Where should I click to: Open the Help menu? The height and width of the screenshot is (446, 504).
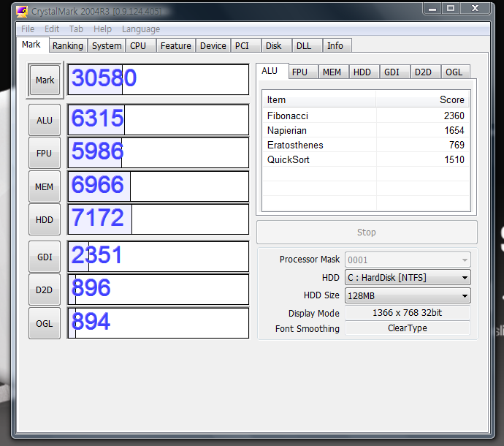tap(102, 29)
